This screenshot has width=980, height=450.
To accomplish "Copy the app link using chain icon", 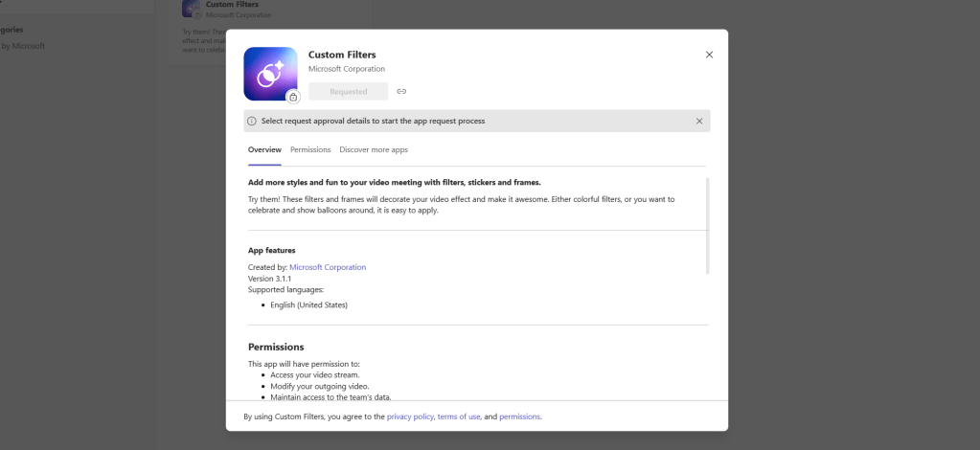I will [401, 92].
